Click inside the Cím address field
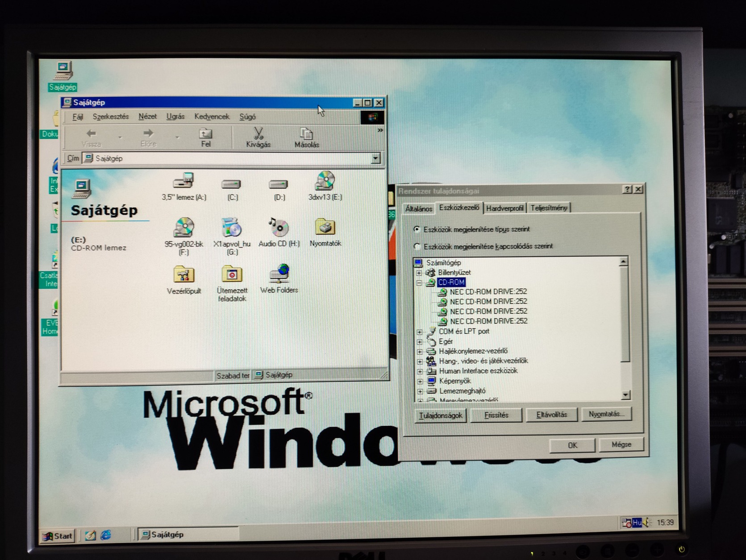The image size is (746, 560). 227,158
